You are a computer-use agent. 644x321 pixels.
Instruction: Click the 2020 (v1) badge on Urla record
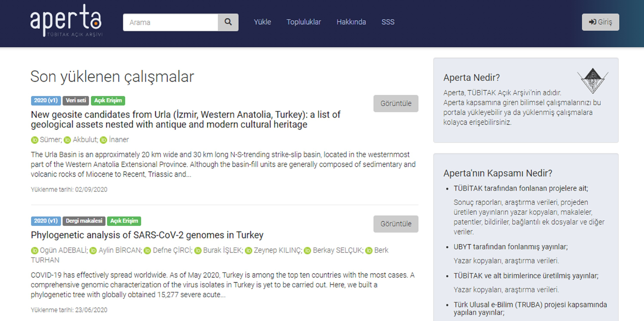click(46, 101)
